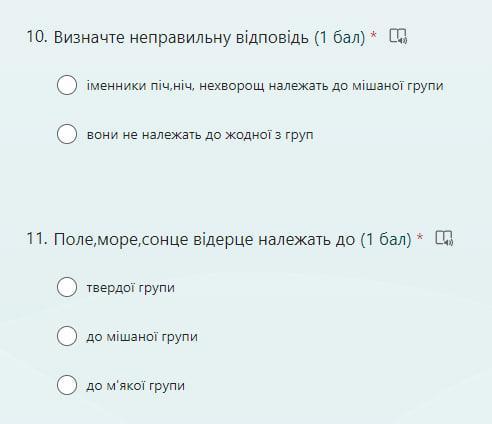Click label text 'вони не належать до жодної з груп'
Viewport: 492px width, 424px height.
pyautogui.click(x=200, y=135)
